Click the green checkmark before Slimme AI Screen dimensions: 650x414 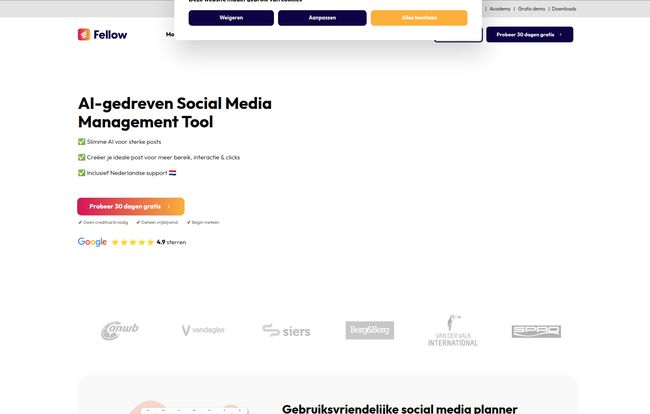82,142
